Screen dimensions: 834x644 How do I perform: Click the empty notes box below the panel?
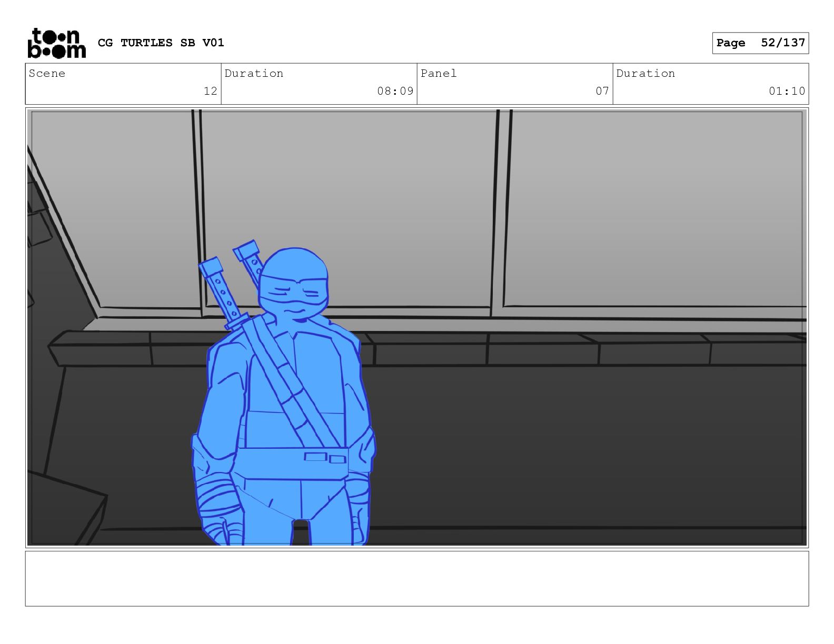[x=417, y=579]
